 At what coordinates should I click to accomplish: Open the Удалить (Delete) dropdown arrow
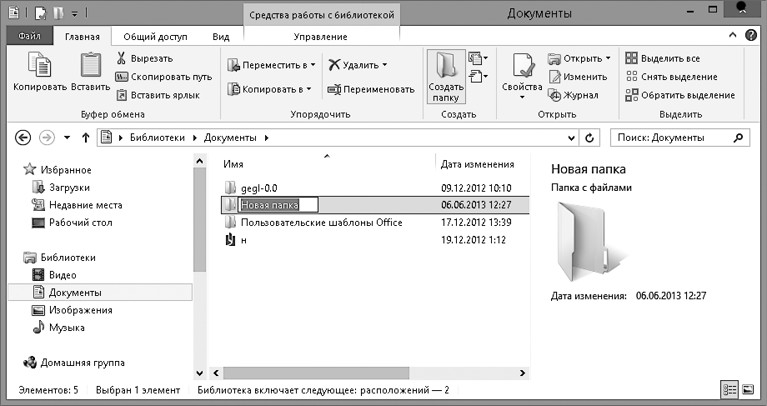(x=384, y=65)
